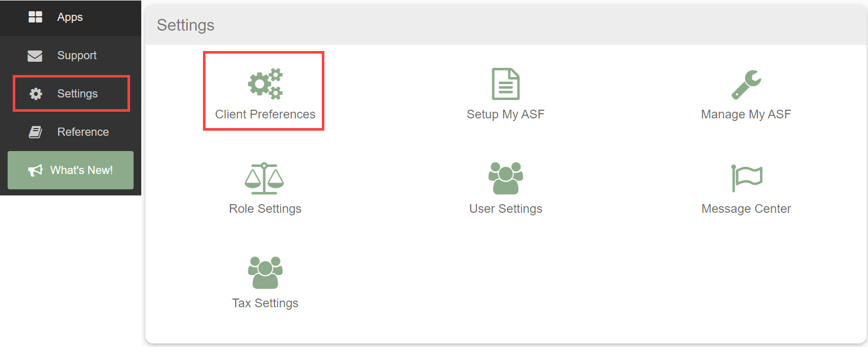Viewport: 868px width, 347px height.
Task: Click the What's New! button
Action: point(70,170)
